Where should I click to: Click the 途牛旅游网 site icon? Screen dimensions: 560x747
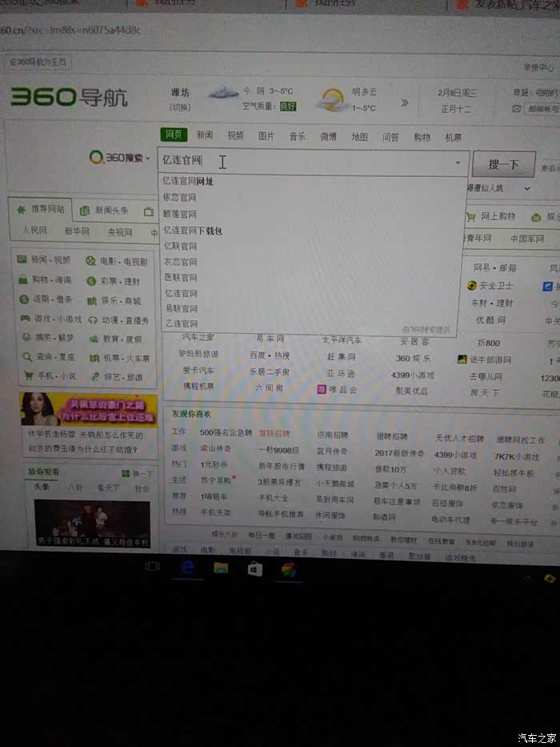pyautogui.click(x=462, y=359)
